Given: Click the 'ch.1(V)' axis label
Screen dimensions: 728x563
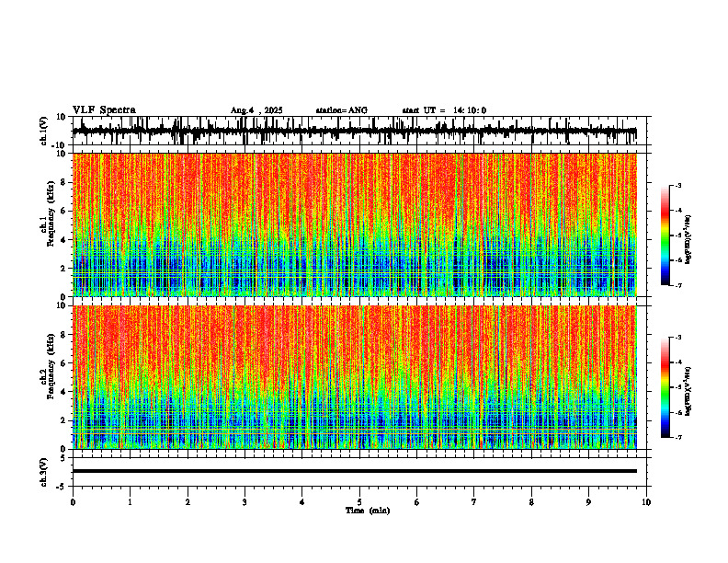Looking at the screenshot, I should (44, 131).
